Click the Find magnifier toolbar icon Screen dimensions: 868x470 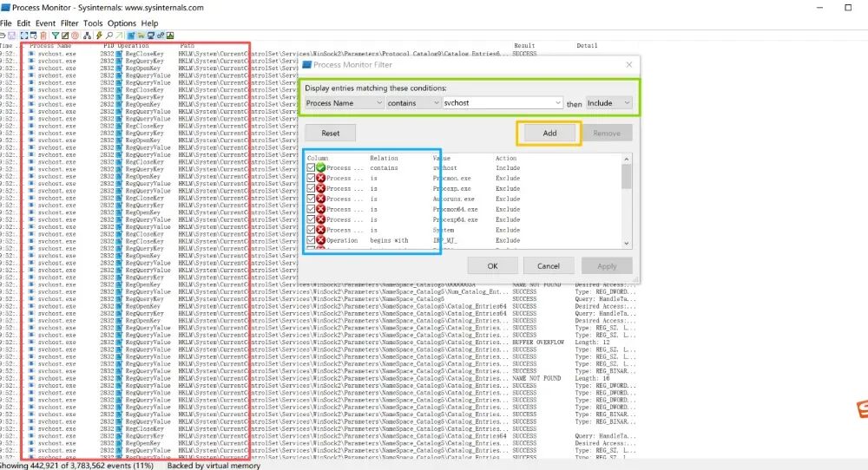pos(108,35)
